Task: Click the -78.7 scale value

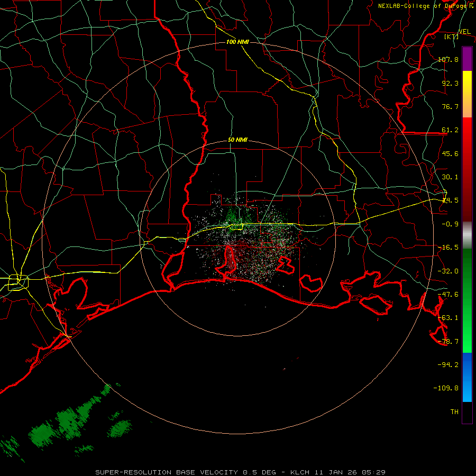Action: coord(448,342)
